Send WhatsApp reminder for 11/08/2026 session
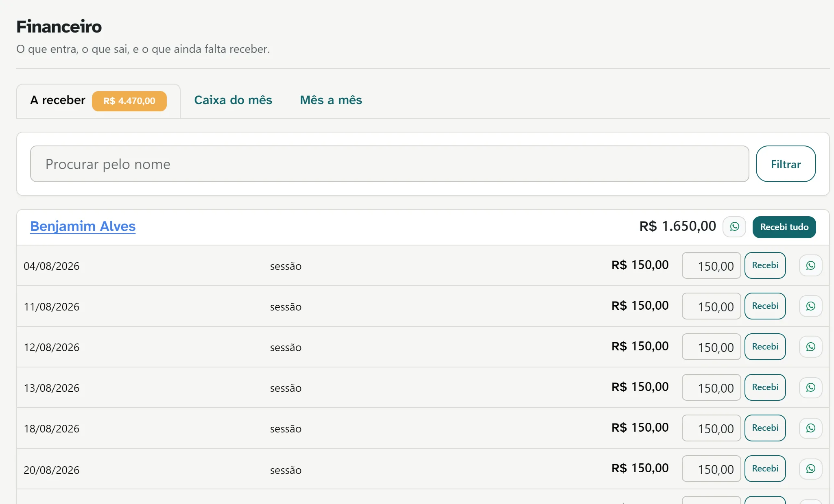Image resolution: width=834 pixels, height=504 pixels. [810, 306]
